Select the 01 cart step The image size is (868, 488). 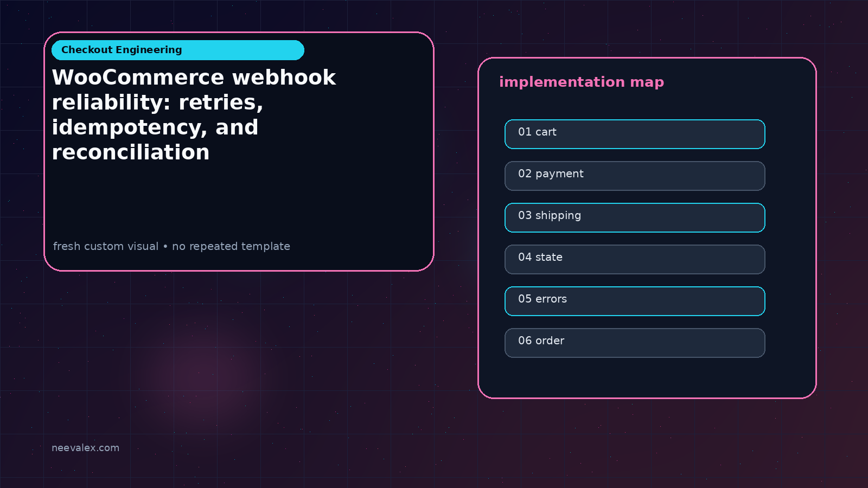click(x=635, y=134)
